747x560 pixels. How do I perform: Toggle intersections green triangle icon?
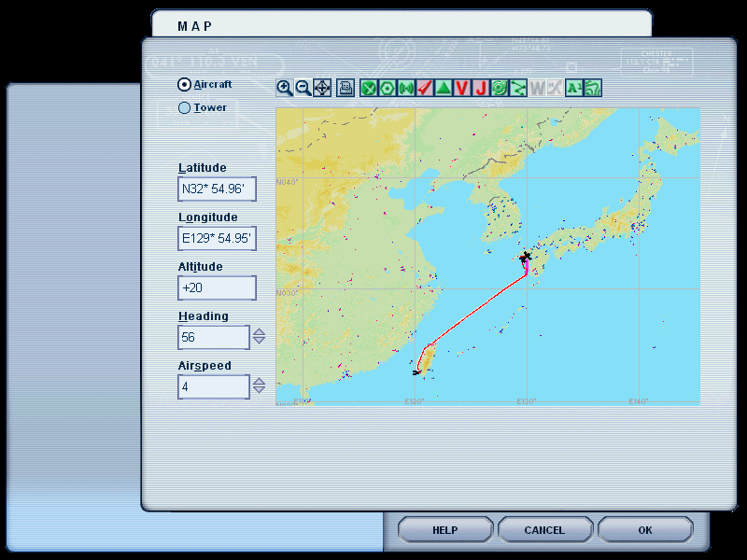click(444, 88)
